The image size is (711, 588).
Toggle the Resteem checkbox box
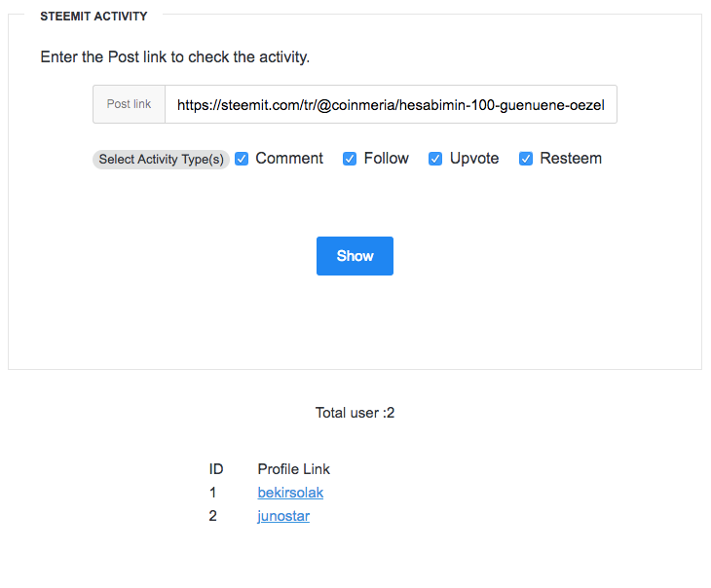pyautogui.click(x=526, y=159)
